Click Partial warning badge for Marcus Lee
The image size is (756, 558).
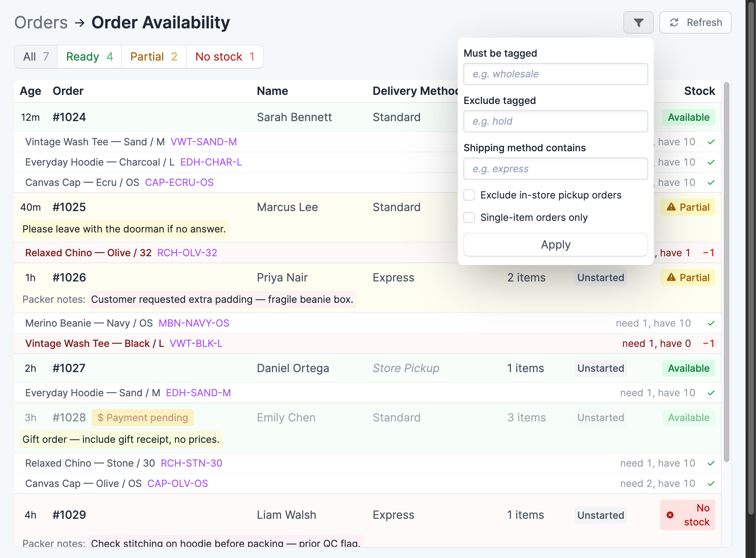pyautogui.click(x=688, y=207)
